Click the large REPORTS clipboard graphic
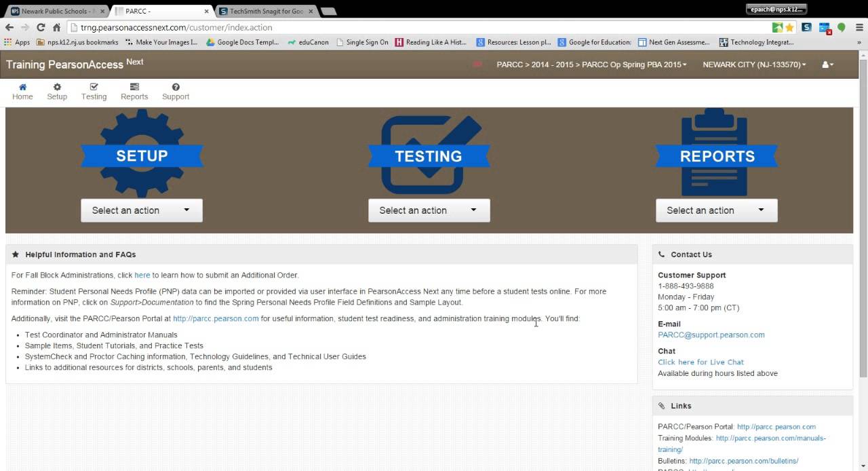 point(717,153)
